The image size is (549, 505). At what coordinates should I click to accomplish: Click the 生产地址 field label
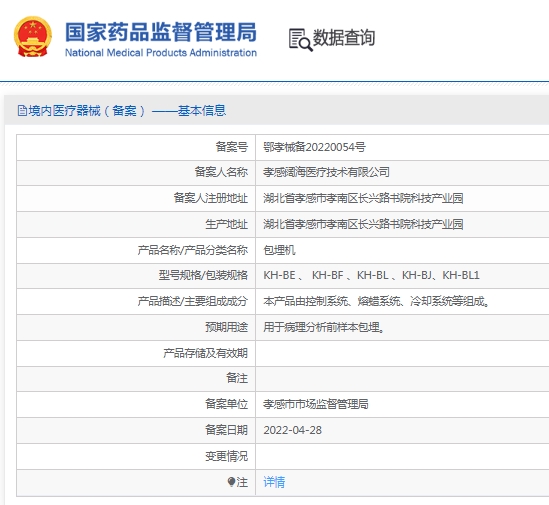coord(227,224)
